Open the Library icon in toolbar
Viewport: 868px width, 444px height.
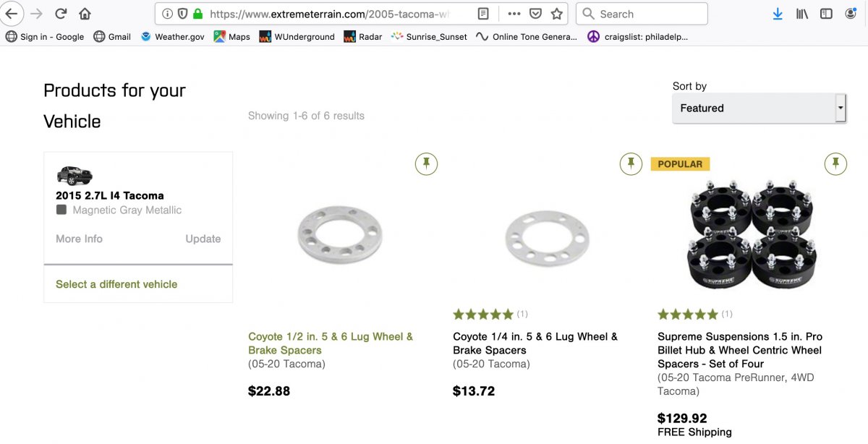click(801, 14)
